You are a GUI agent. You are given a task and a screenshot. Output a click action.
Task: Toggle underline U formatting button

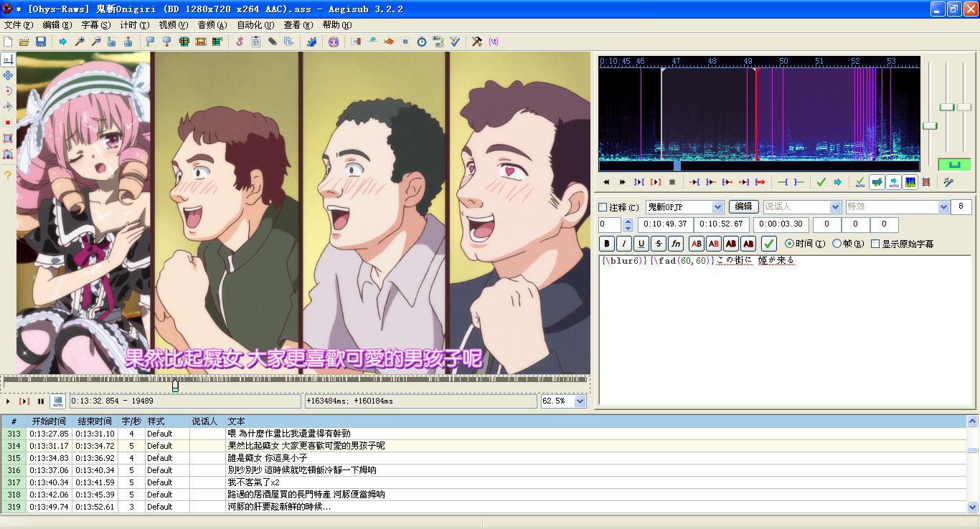click(x=641, y=244)
